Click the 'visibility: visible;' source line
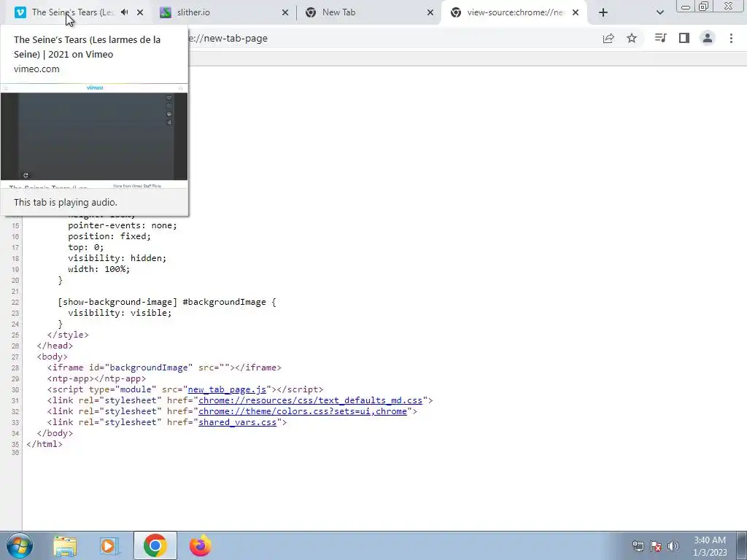Screen dimensions: 747x560 click(x=120, y=313)
